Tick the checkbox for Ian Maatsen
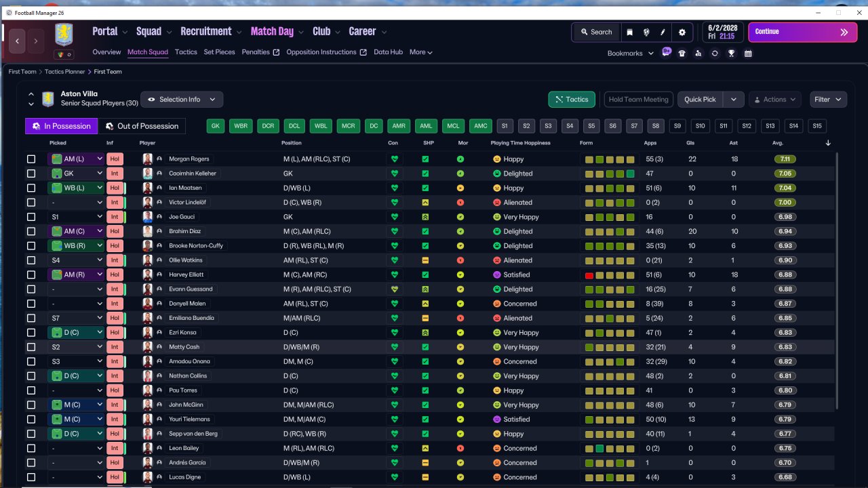This screenshot has width=868, height=488. click(x=31, y=188)
